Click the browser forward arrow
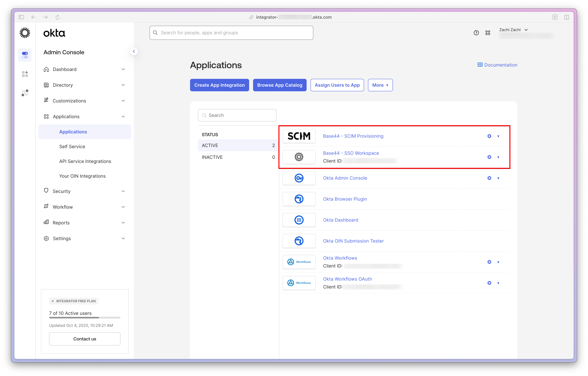This screenshot has height=376, width=588. coord(45,17)
